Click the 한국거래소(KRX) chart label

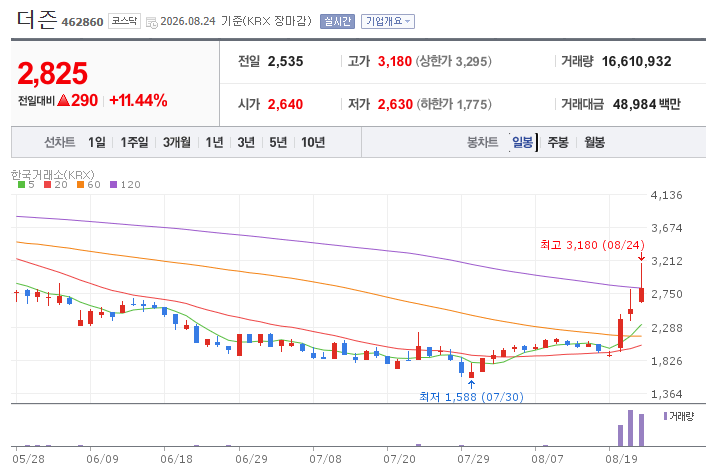(x=53, y=174)
